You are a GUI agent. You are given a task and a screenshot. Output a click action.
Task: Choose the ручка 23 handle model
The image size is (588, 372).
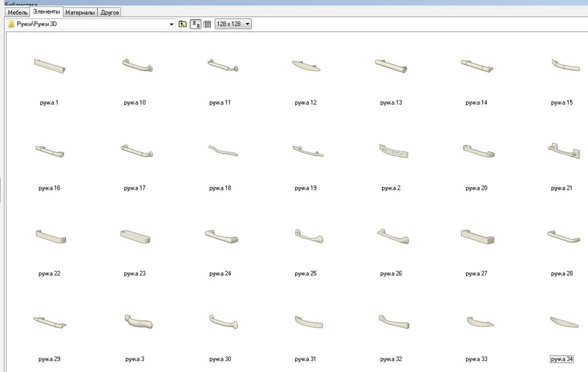[136, 236]
